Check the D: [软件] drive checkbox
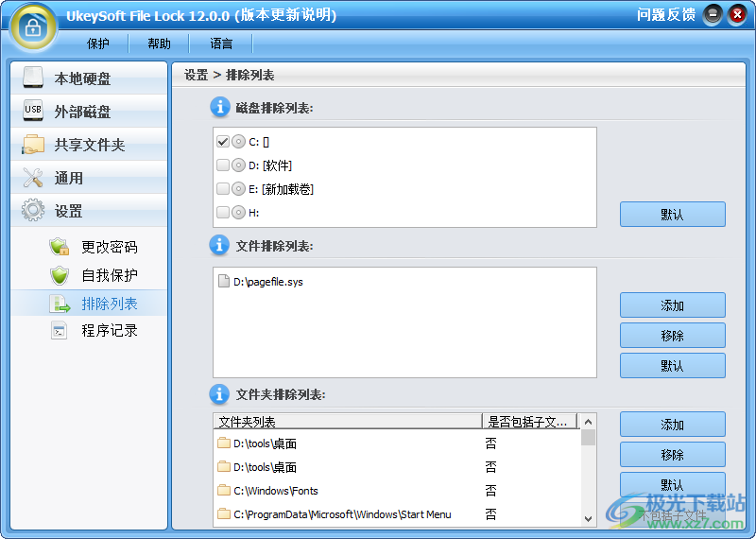Screen dimensions: 756x539 (223, 165)
